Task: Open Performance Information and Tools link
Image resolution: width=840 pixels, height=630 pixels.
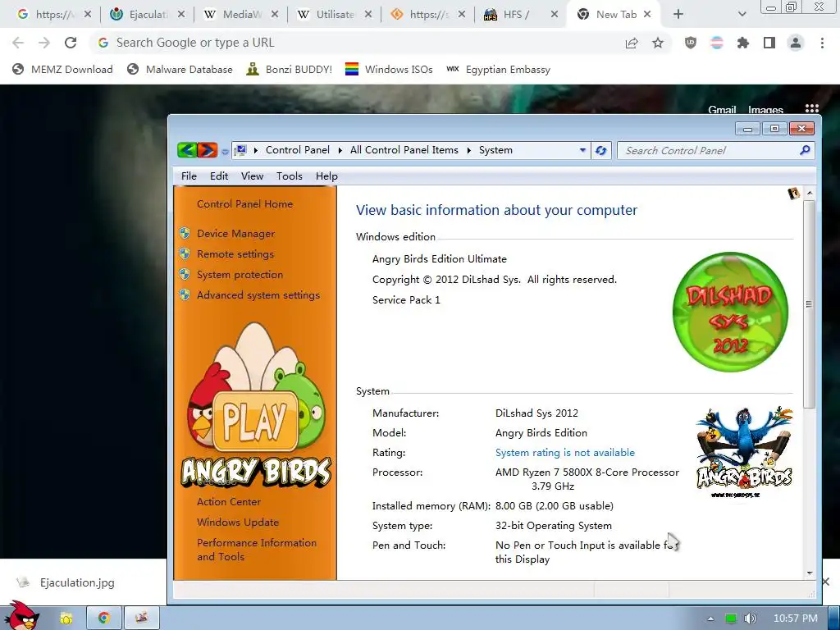Action: [257, 550]
